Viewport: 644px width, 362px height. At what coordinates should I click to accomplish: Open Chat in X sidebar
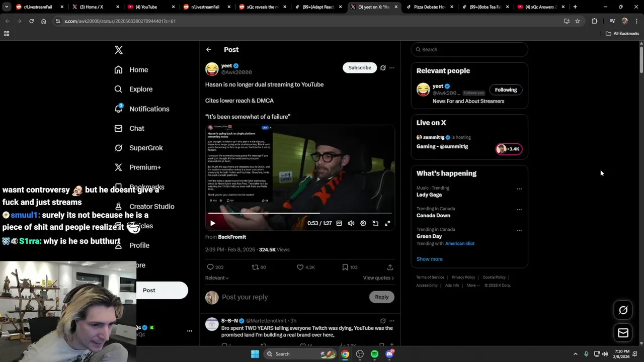(x=129, y=128)
